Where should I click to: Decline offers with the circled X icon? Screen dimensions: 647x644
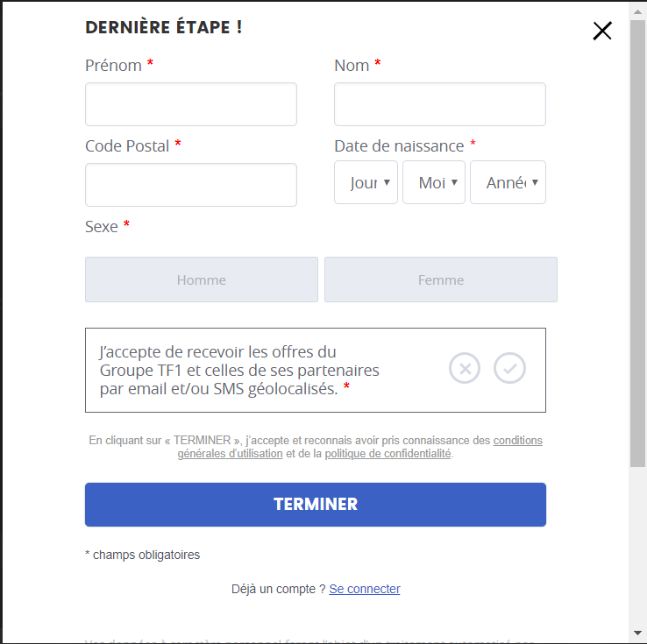click(465, 368)
